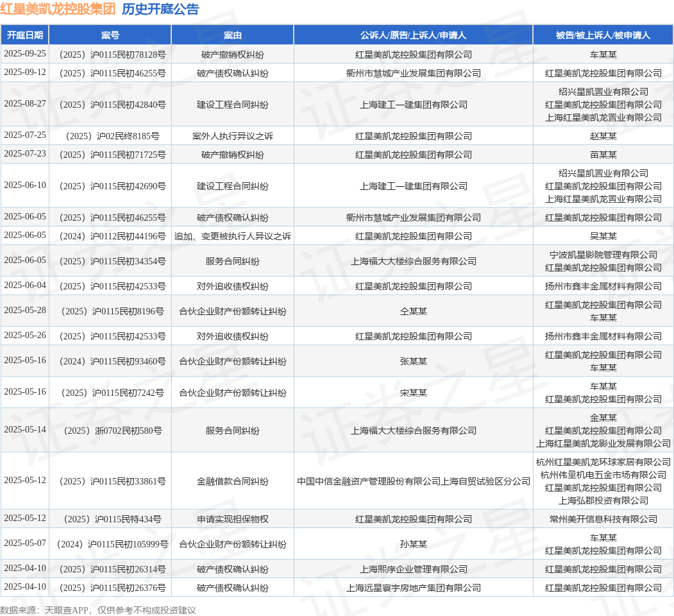This screenshot has height=616, width=674.
Task: Select date cell 2025-05-28
Action: [25, 310]
